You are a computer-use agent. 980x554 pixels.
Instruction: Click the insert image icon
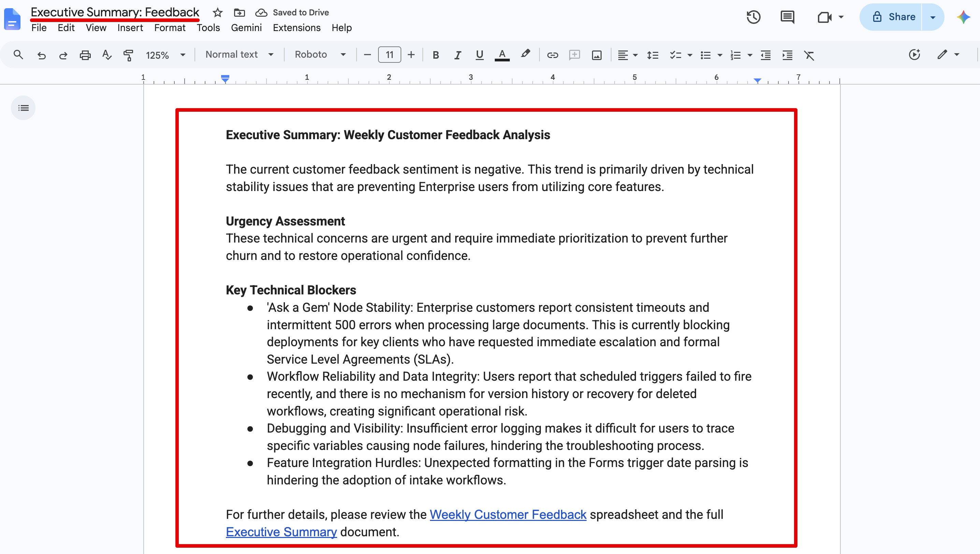[x=596, y=55]
